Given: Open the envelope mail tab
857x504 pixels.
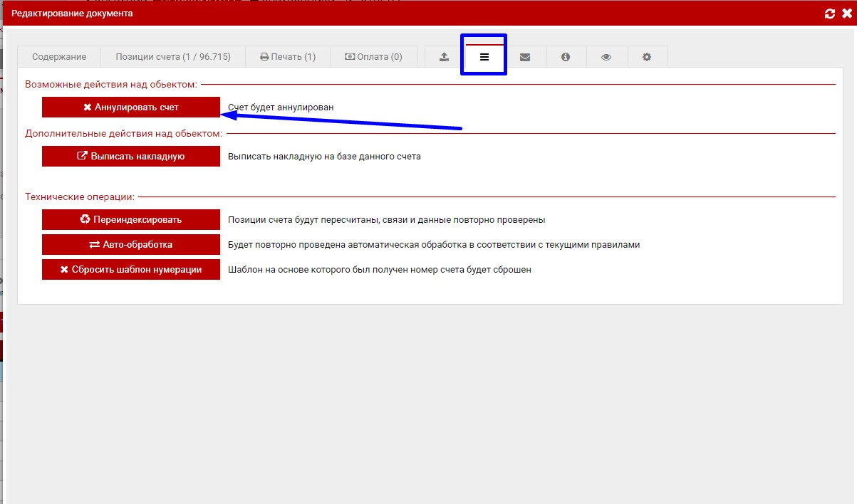Looking at the screenshot, I should [x=525, y=57].
